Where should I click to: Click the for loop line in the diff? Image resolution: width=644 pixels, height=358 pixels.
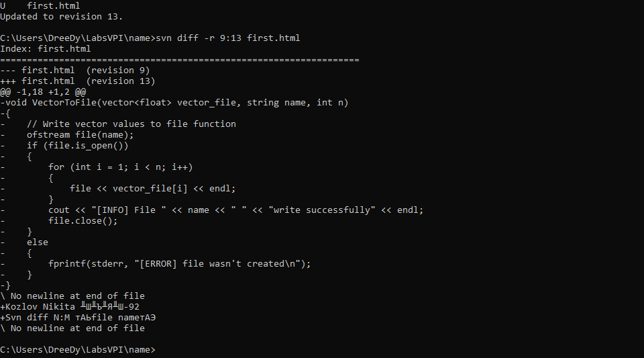(x=120, y=167)
